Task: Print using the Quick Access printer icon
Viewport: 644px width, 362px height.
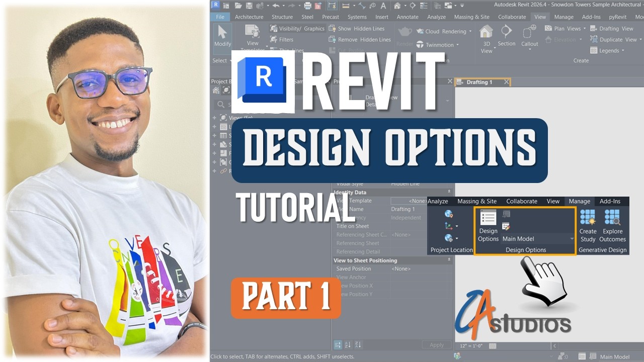Action: (x=308, y=6)
